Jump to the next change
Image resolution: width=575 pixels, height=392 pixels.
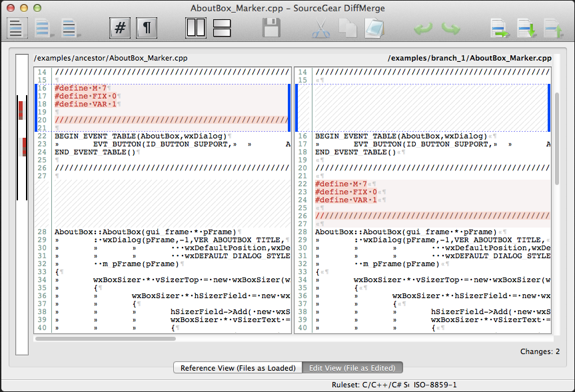point(527,29)
